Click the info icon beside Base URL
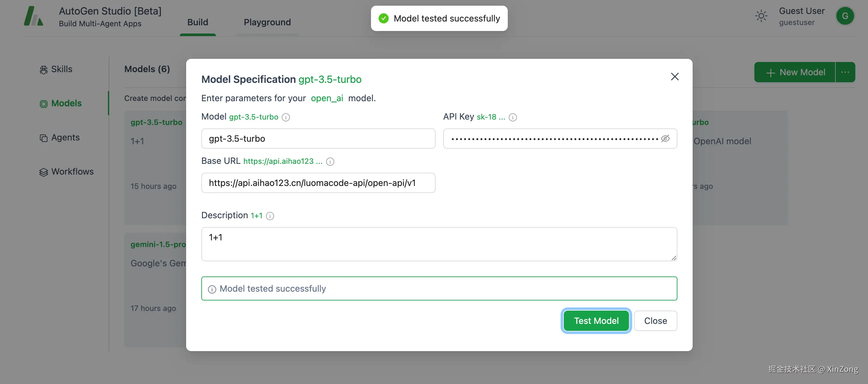The height and width of the screenshot is (384, 868). pyautogui.click(x=330, y=162)
